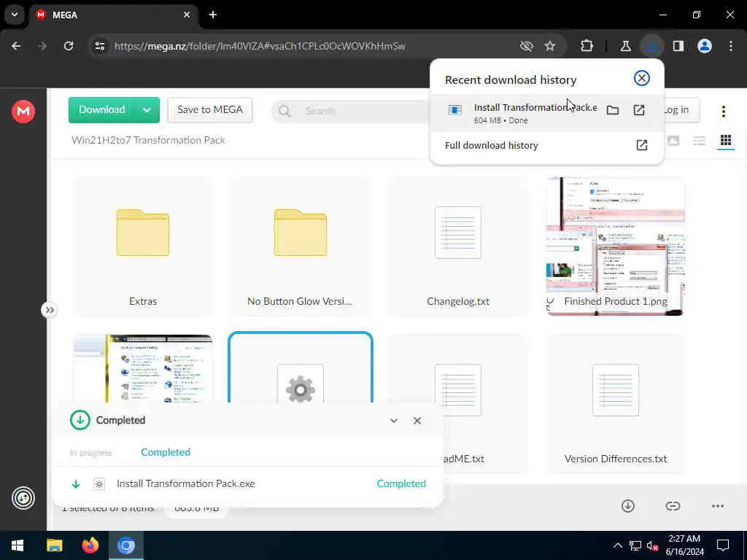Click the Log in button

[x=681, y=110]
